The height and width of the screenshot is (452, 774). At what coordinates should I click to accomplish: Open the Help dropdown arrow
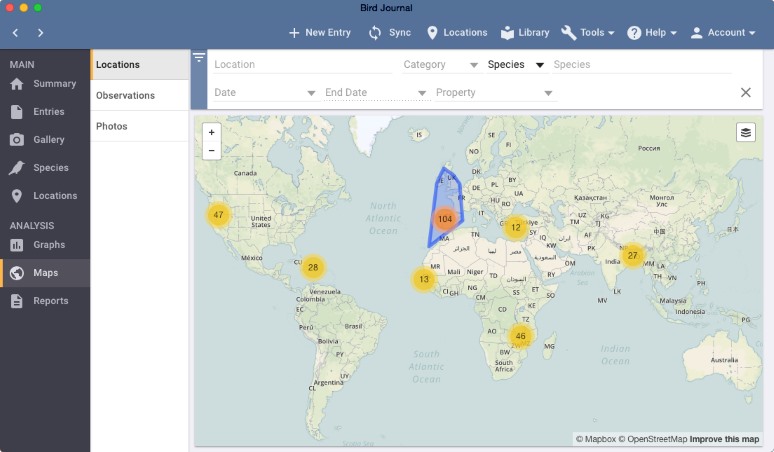click(x=673, y=33)
